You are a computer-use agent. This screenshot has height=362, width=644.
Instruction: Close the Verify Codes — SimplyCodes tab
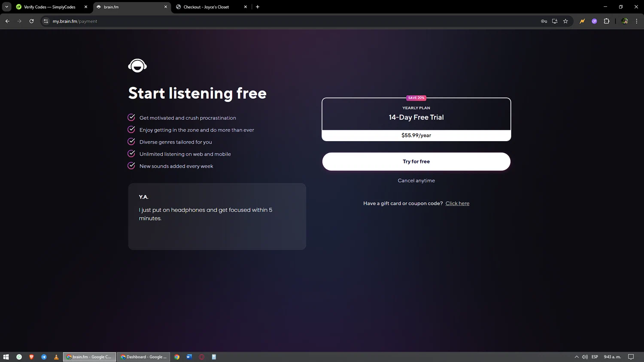tap(86, 7)
